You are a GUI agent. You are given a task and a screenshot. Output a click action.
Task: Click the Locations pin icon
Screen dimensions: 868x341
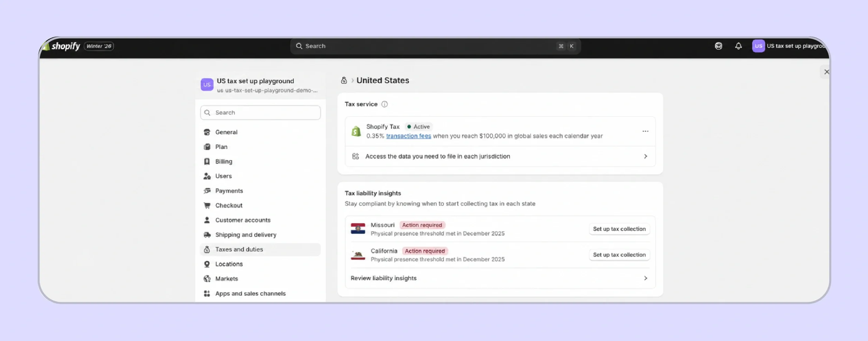click(207, 264)
